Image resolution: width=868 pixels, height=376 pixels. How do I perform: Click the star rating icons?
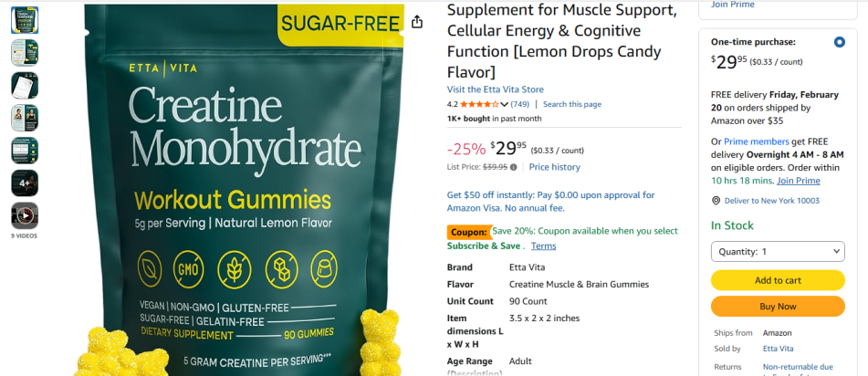click(479, 104)
